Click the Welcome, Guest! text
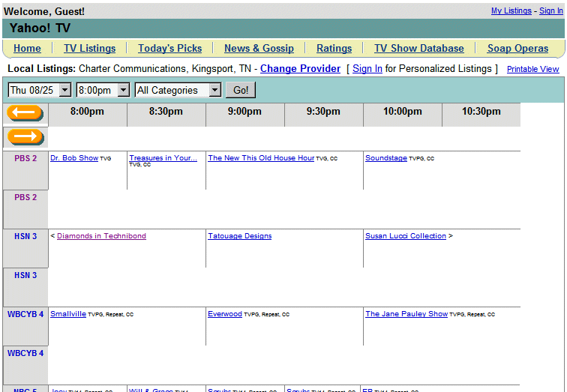The height and width of the screenshot is (392, 567). click(x=44, y=11)
